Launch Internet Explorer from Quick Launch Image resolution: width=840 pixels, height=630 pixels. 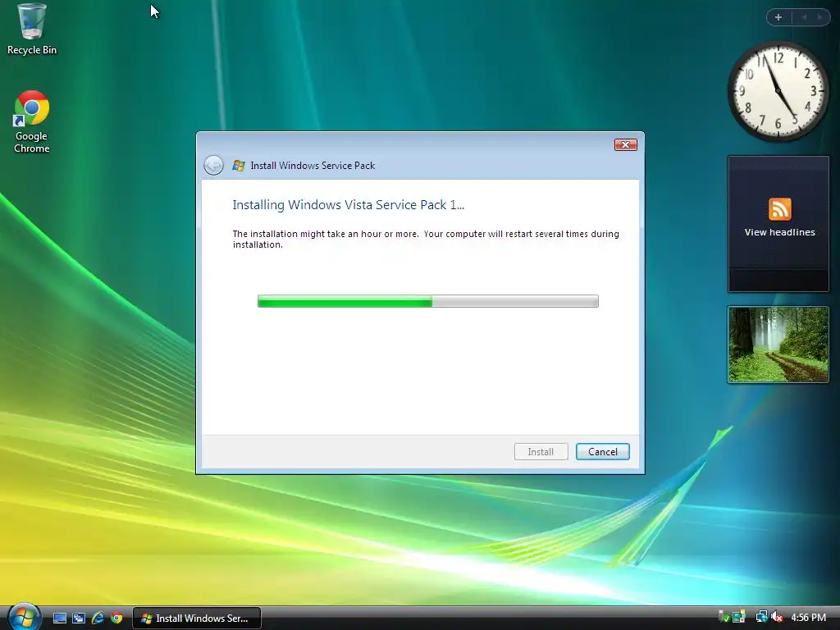98,619
